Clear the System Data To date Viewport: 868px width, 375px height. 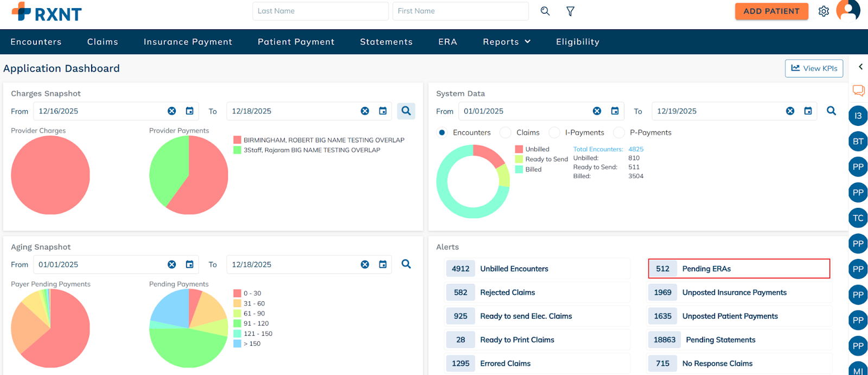click(x=790, y=111)
